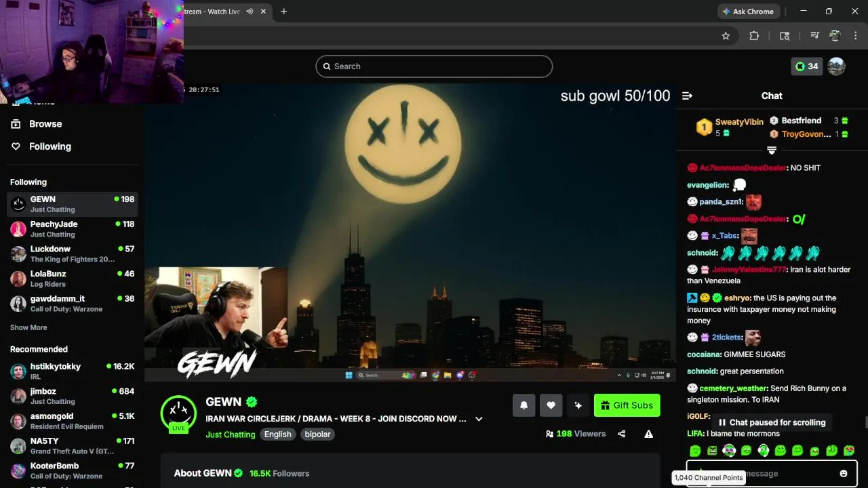The image size is (868, 488).
Task: Open asmongold's recommended channel
Action: [x=72, y=421]
